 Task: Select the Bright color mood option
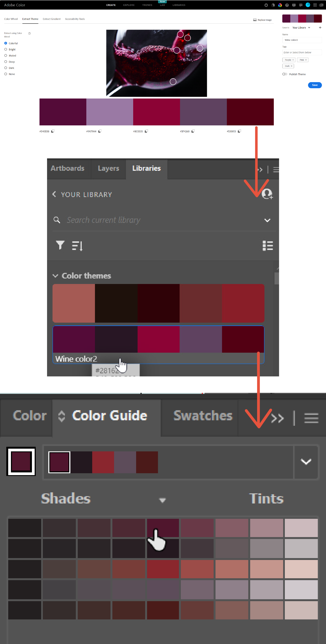point(6,50)
